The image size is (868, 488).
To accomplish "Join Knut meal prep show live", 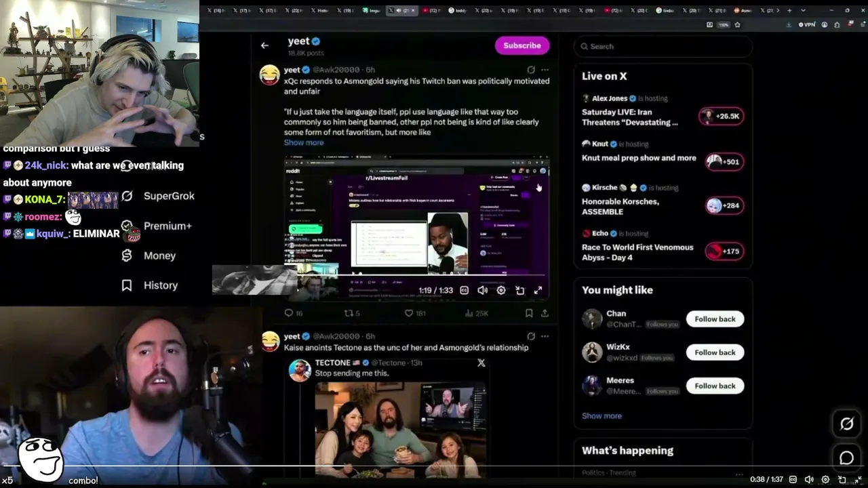I will (x=724, y=161).
